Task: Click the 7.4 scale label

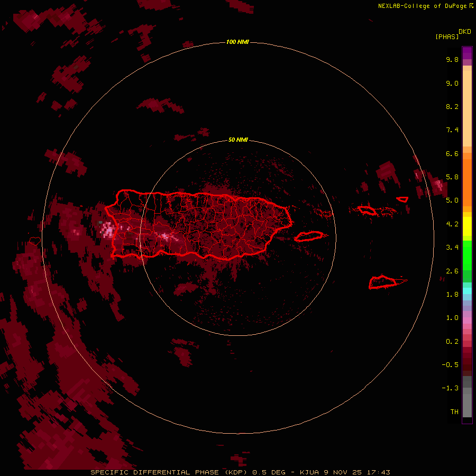Action: coord(452,130)
